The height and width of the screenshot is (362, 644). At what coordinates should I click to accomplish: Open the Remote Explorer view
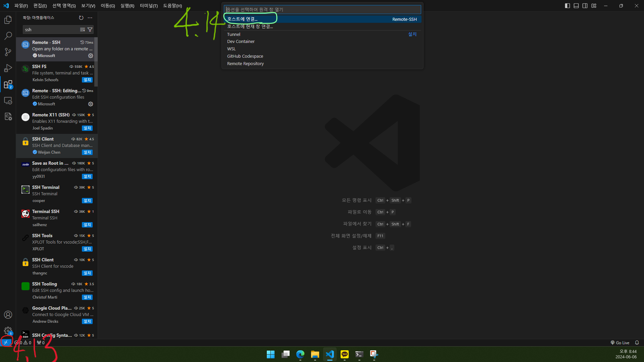tap(8, 100)
